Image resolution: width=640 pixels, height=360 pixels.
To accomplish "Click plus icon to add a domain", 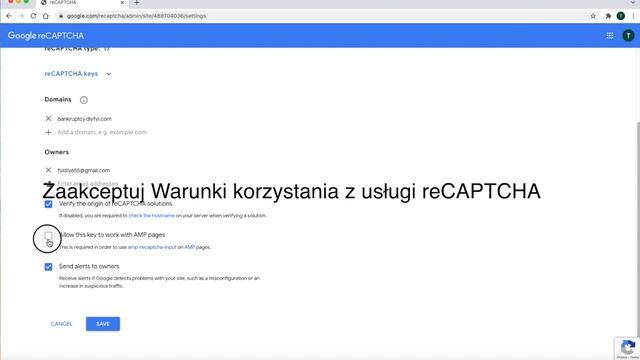I will pos(48,132).
